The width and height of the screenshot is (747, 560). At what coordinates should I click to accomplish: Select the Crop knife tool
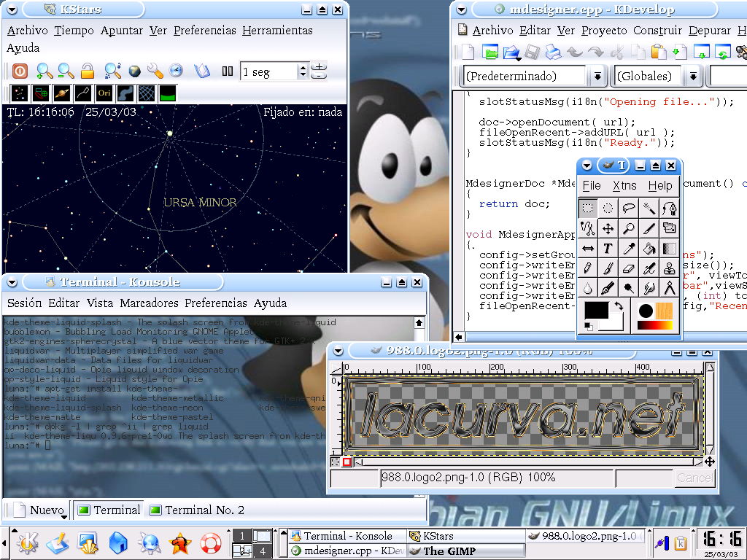649,228
